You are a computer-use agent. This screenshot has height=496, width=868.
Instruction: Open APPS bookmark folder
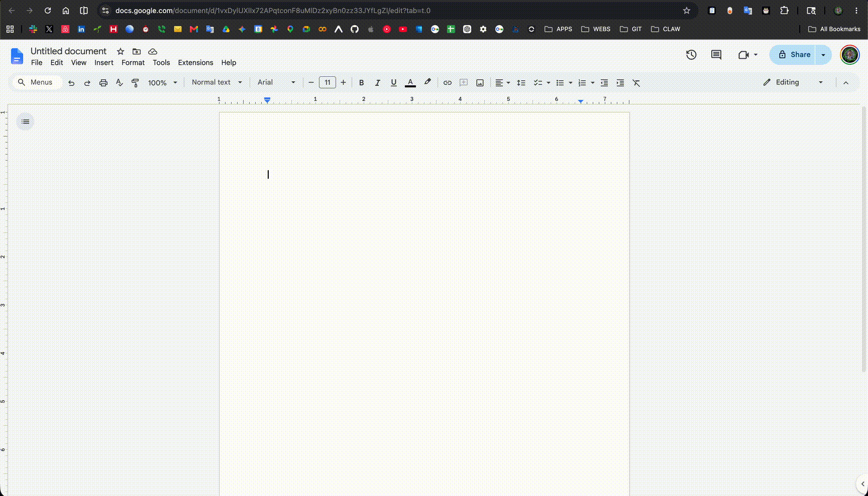point(559,29)
